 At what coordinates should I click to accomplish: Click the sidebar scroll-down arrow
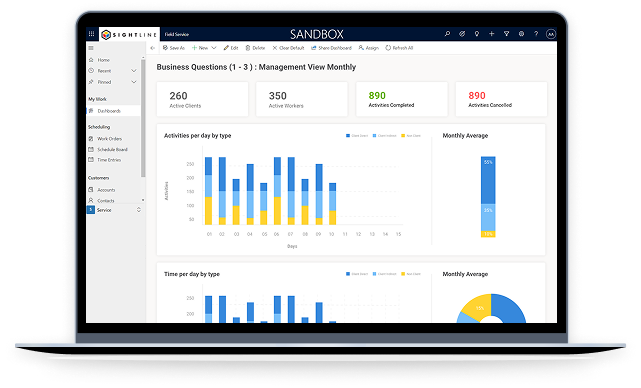click(x=143, y=200)
